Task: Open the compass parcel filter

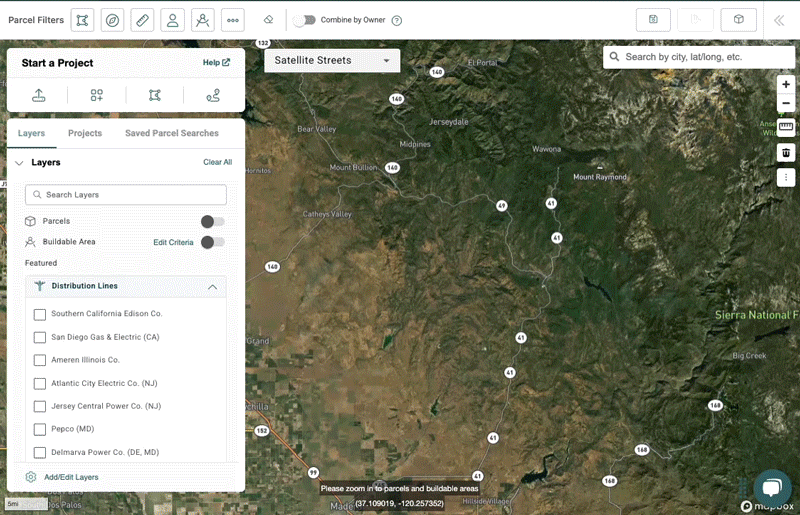Action: 112,20
